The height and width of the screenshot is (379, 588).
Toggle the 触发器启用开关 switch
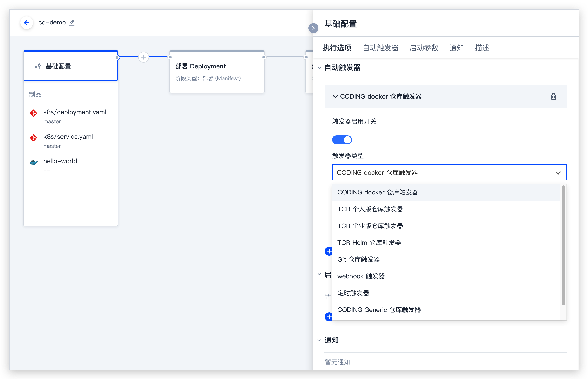pyautogui.click(x=342, y=140)
